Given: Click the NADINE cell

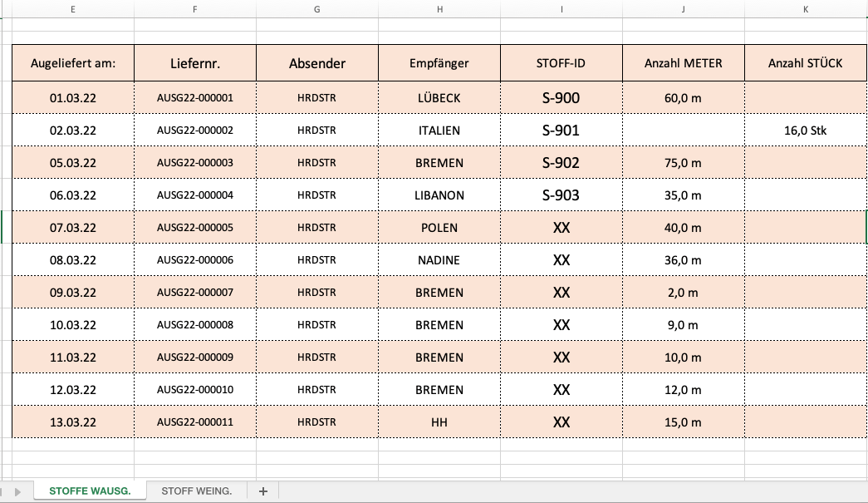Looking at the screenshot, I should (439, 259).
